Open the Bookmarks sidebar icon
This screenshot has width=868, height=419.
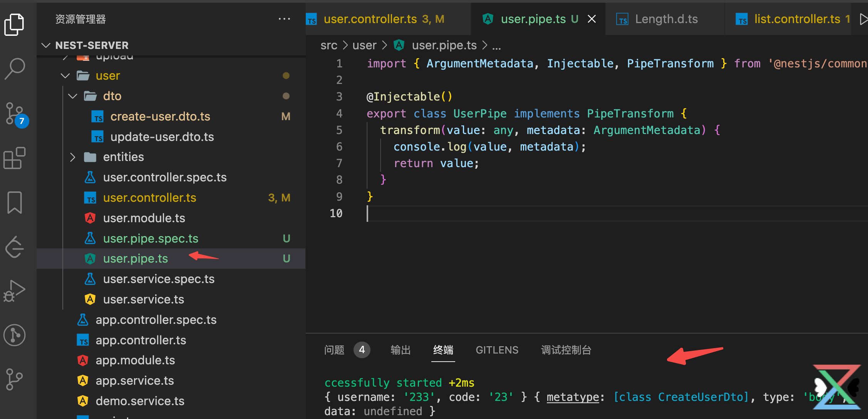[x=14, y=202]
